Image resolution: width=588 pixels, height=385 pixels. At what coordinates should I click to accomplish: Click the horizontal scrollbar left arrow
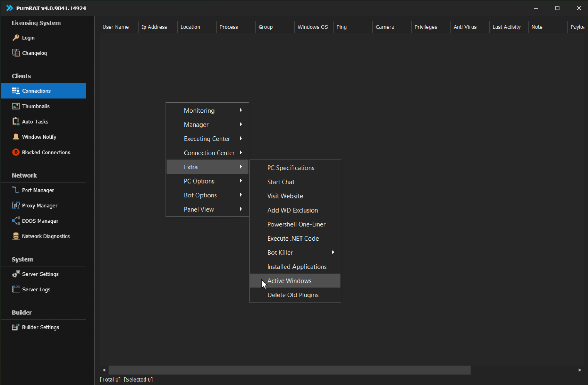104,370
